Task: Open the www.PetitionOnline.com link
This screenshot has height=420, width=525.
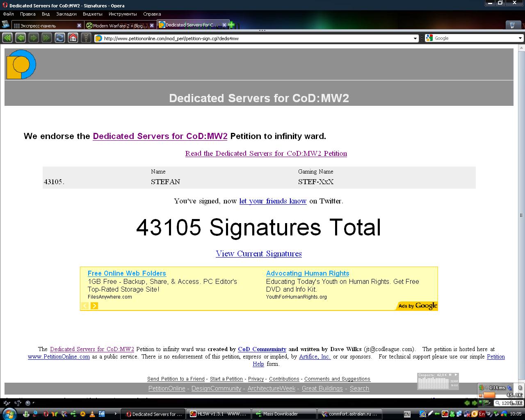Action: 59,356
